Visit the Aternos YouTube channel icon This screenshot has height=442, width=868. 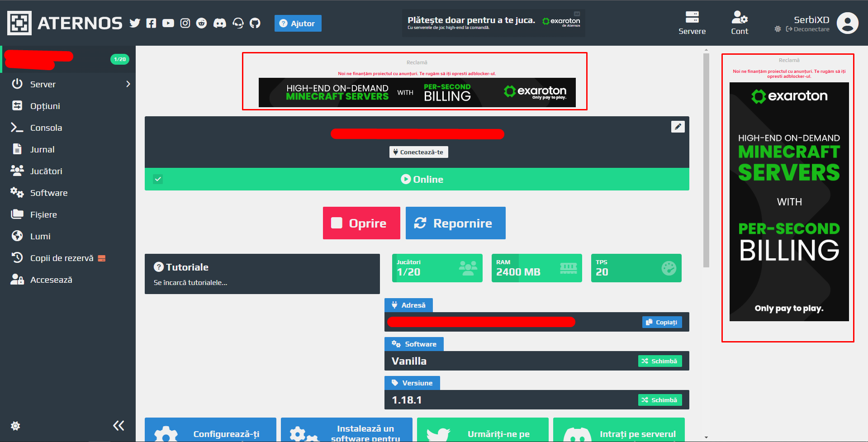pyautogui.click(x=168, y=23)
